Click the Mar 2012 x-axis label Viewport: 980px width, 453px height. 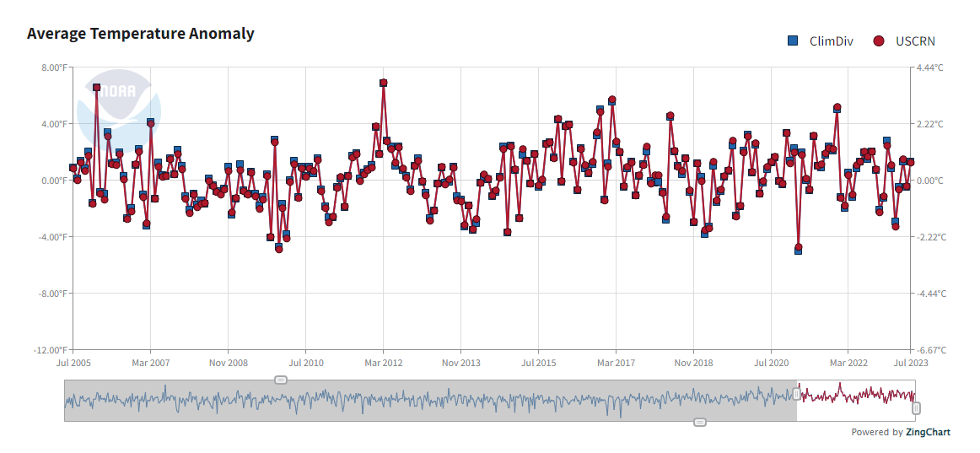pyautogui.click(x=383, y=363)
